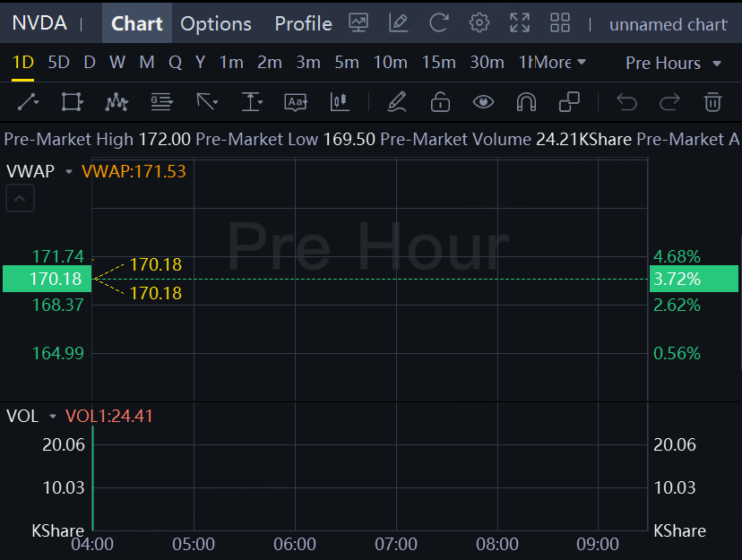Select the rectangle shape drawing tool
The image size is (742, 560).
[x=72, y=102]
